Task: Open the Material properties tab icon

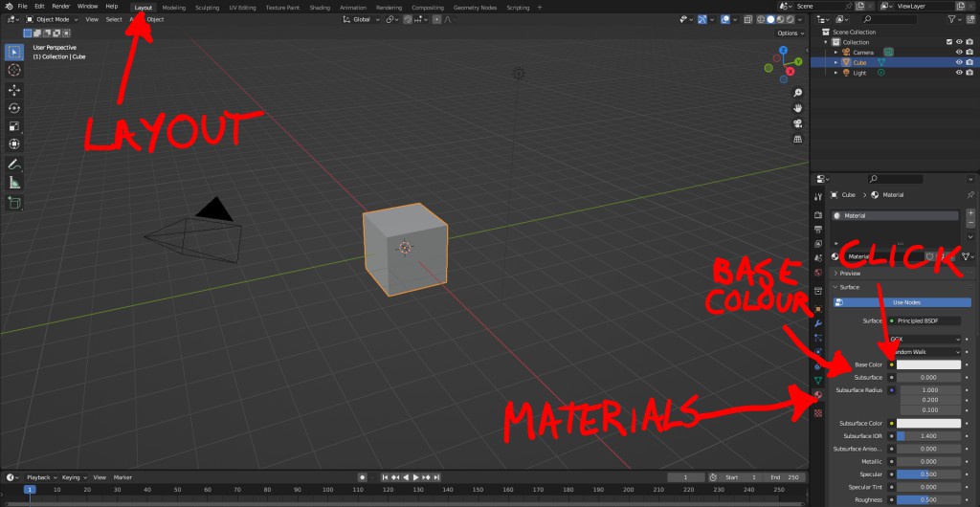Action: [x=818, y=396]
